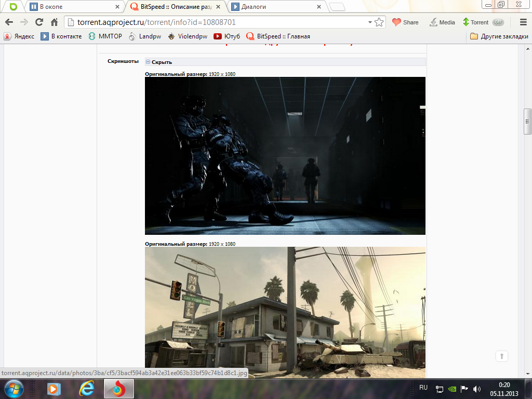The width and height of the screenshot is (532, 399).
Task: Open the NVIDIA tray icon
Action: coord(452,389)
